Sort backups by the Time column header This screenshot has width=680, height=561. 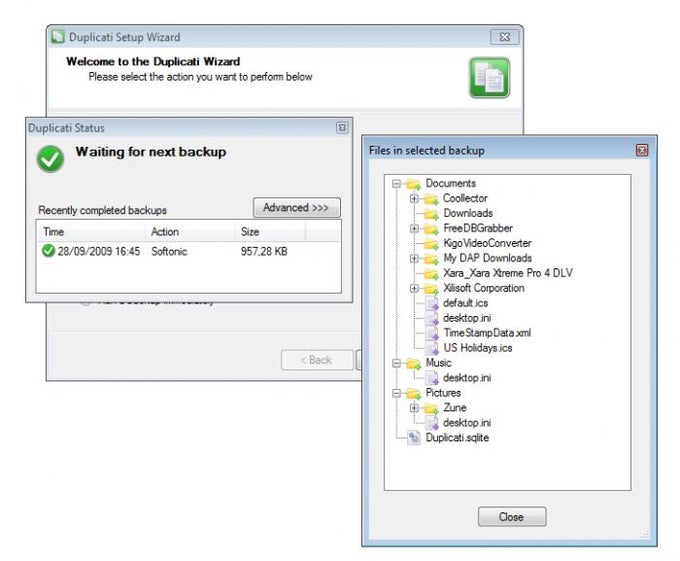91,232
